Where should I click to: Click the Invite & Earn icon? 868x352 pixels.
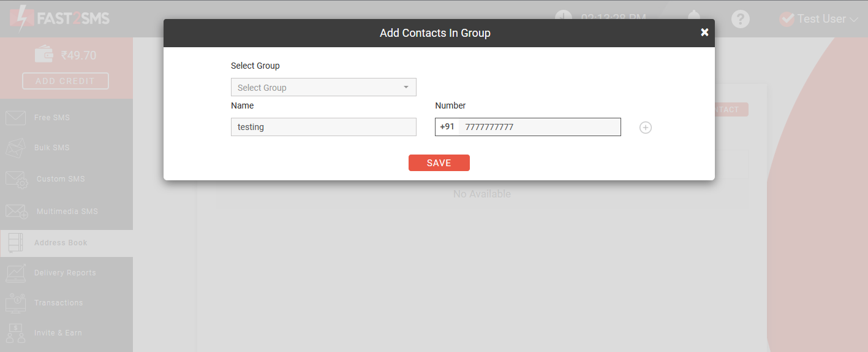point(15,333)
